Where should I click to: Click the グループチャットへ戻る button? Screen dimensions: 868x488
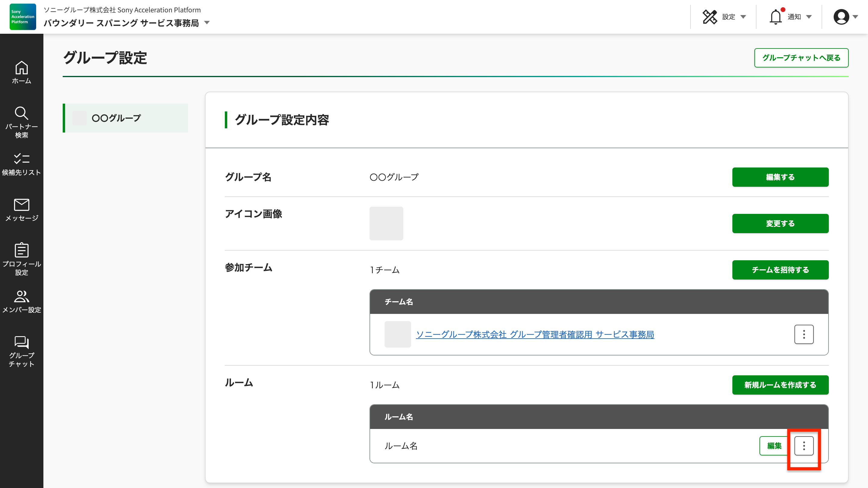coord(801,58)
